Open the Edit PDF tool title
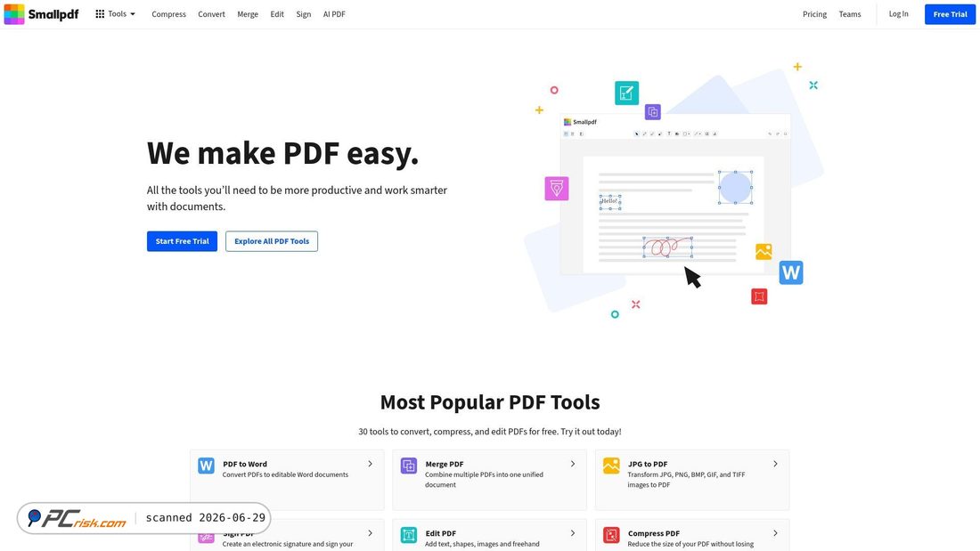Viewport: 980px width, 551px height. click(x=441, y=533)
